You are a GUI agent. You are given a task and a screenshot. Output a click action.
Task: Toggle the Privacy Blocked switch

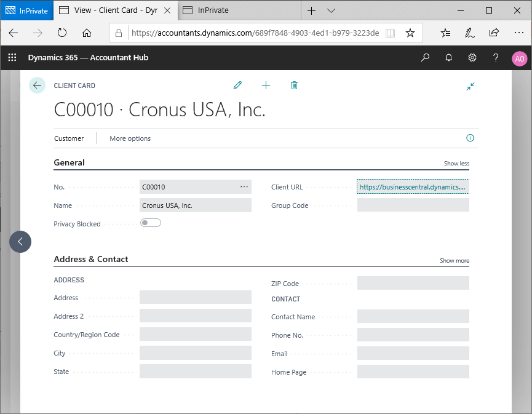coord(151,223)
